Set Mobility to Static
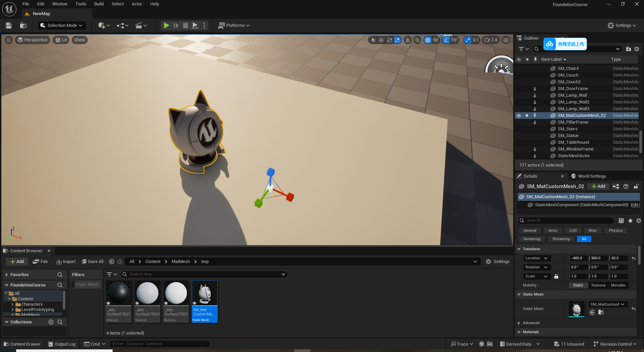 [x=578, y=285]
